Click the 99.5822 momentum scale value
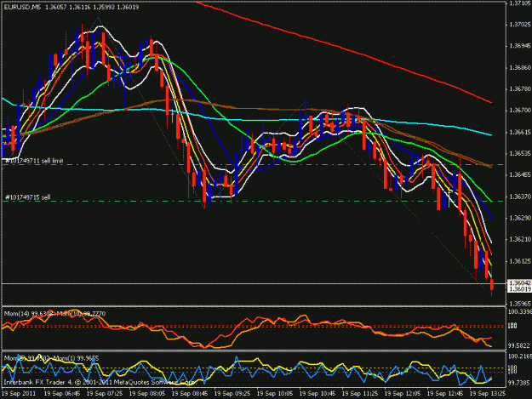The image size is (532, 399). (x=518, y=345)
